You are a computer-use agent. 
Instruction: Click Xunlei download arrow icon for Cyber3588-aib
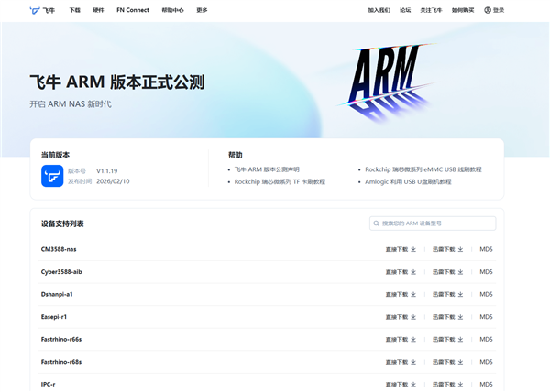point(460,272)
